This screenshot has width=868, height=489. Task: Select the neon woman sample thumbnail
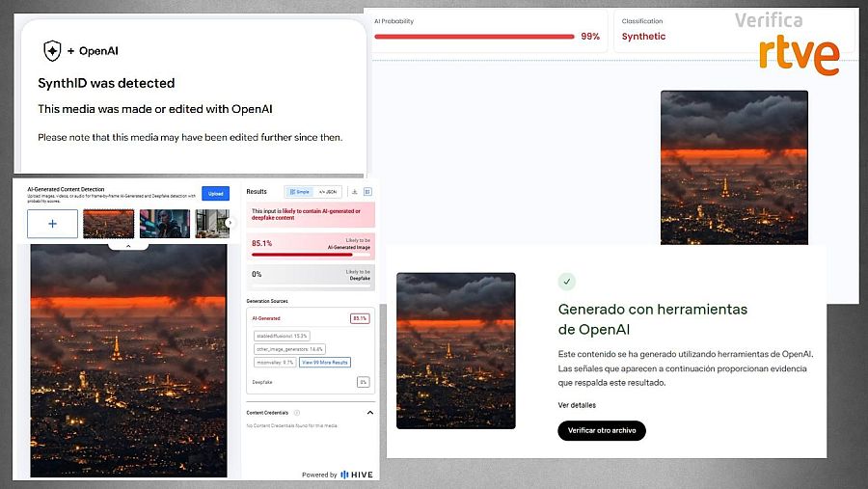(x=164, y=224)
